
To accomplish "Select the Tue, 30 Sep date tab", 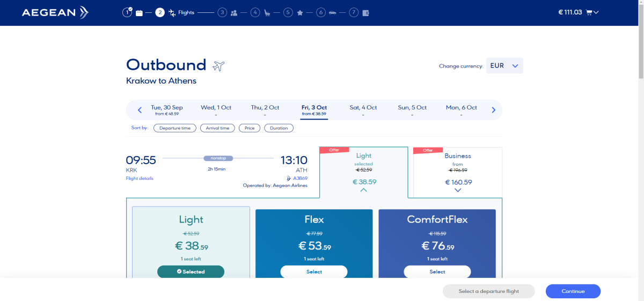I will point(167,110).
